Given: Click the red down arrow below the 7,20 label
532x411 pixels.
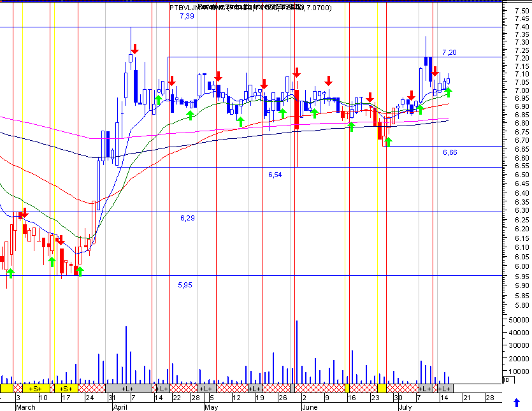Looking at the screenshot, I should point(435,71).
